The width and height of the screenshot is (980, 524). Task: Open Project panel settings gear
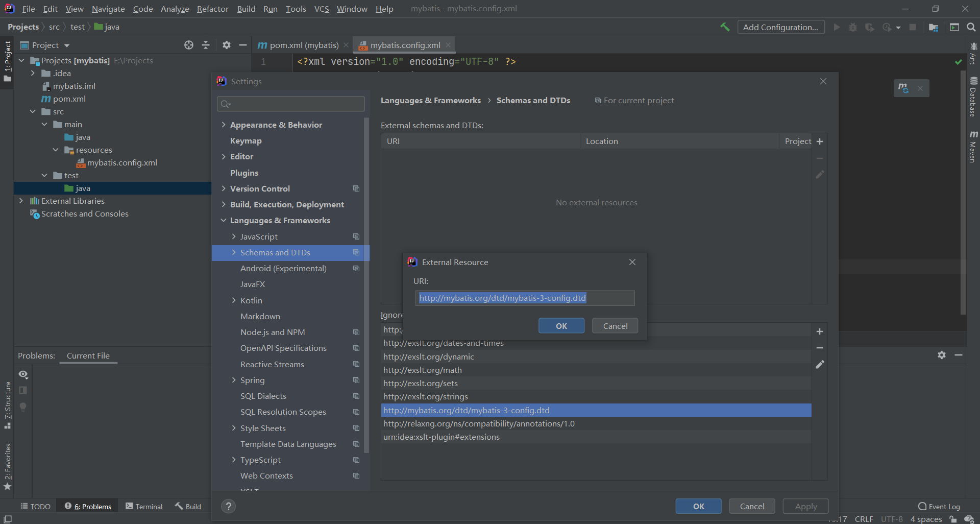(227, 45)
